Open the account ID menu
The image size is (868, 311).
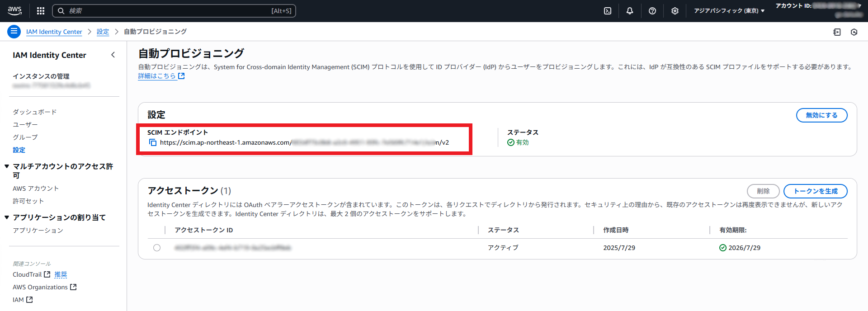coord(818,10)
